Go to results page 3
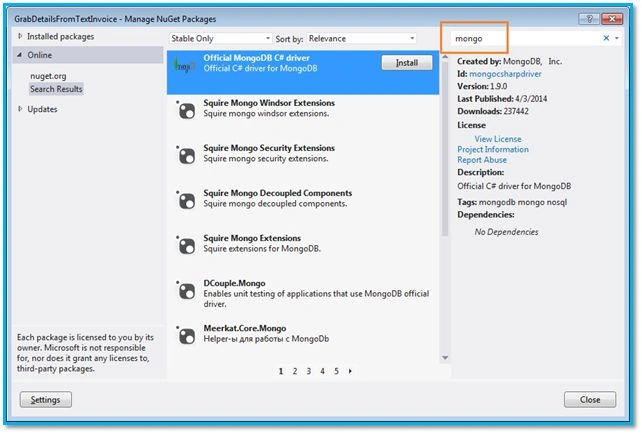Screen dimensions: 642x434 309,371
